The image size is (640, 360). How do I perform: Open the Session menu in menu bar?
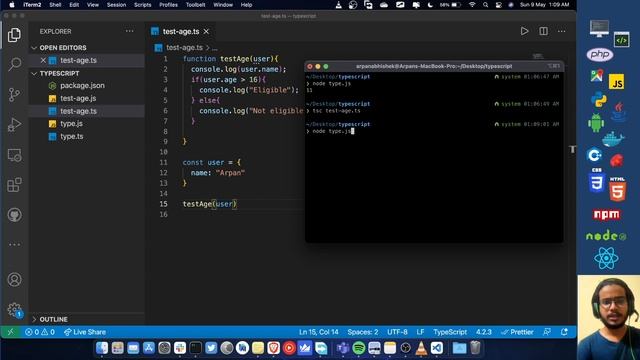[x=116, y=5]
